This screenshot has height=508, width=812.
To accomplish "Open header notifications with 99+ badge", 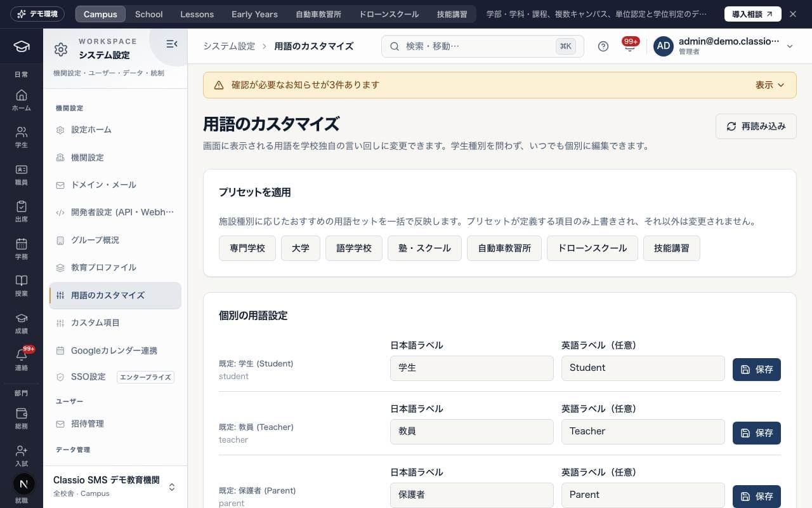I will tap(629, 46).
